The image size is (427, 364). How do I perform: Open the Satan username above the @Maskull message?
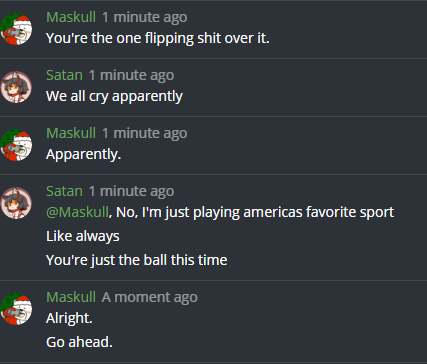pos(64,191)
